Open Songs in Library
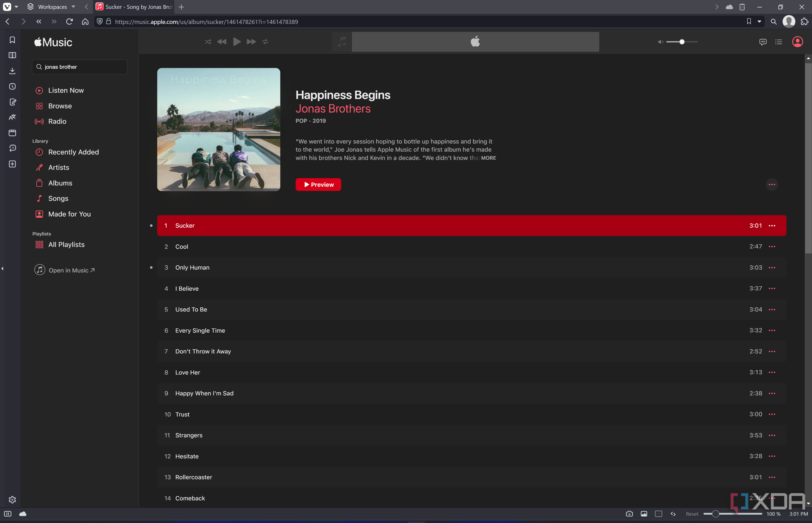 [58, 198]
